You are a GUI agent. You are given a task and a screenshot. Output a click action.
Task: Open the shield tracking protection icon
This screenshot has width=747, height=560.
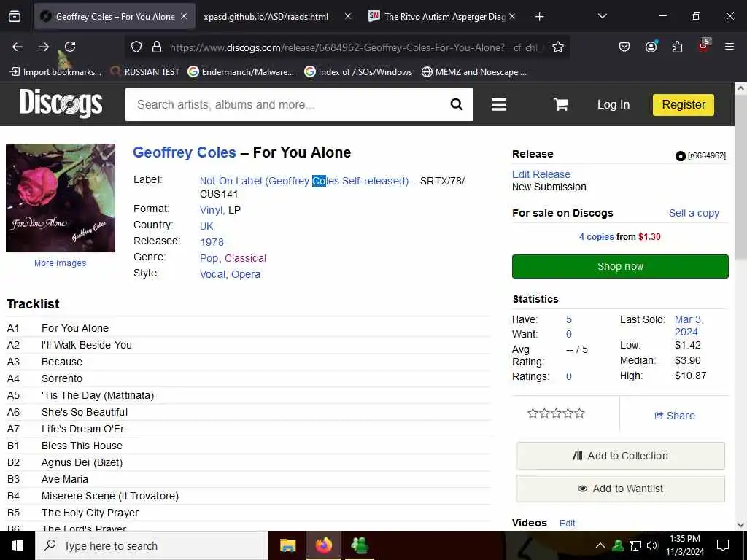136,47
